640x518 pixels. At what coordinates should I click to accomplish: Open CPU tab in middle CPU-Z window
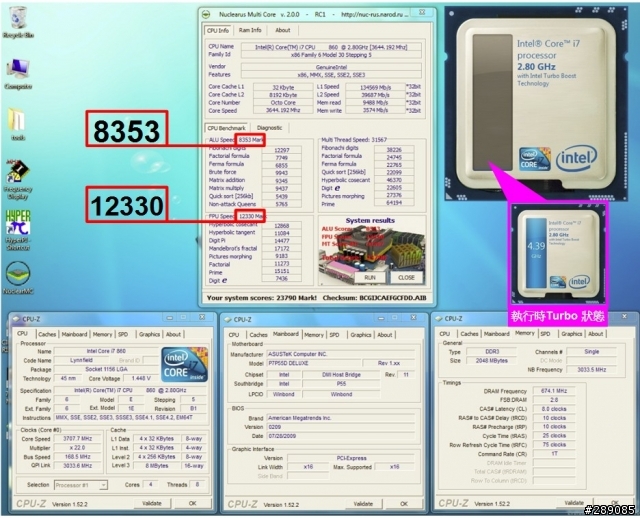tap(234, 335)
